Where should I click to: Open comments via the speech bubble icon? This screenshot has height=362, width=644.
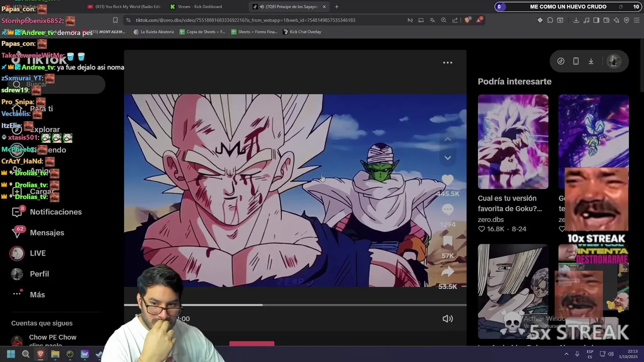(447, 210)
